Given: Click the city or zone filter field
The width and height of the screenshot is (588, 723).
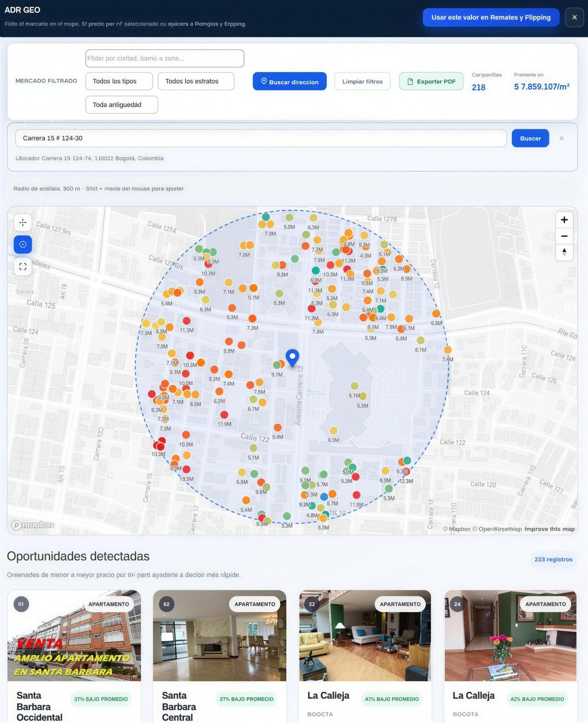Looking at the screenshot, I should 165,58.
